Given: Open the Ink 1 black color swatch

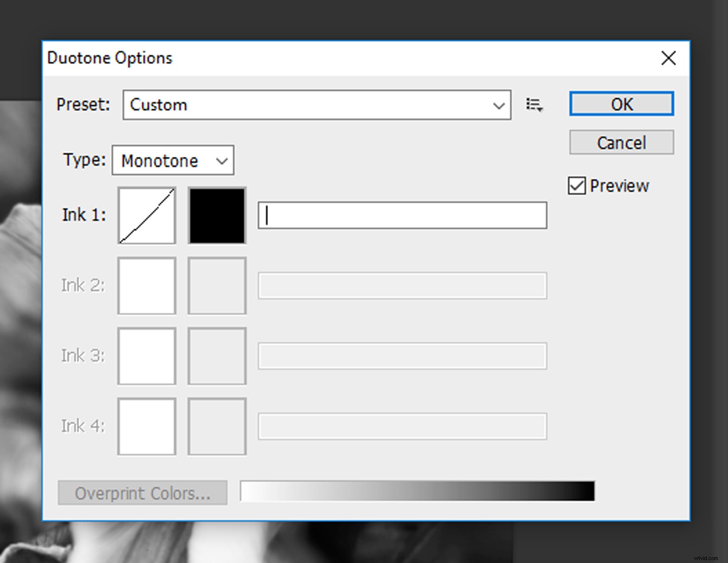Looking at the screenshot, I should 216,215.
